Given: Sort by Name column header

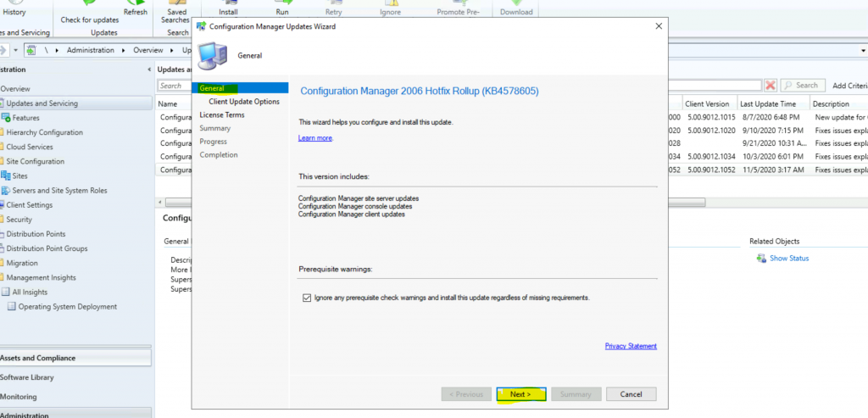Looking at the screenshot, I should pos(175,103).
